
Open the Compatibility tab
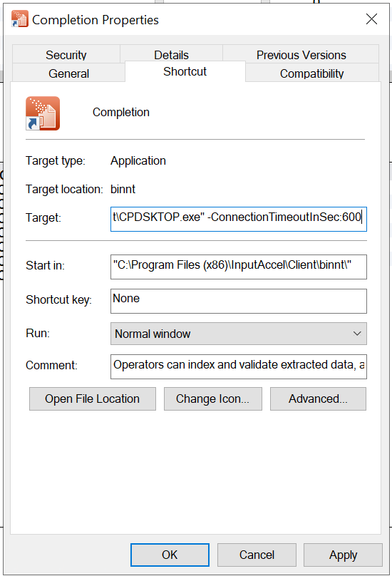click(312, 73)
